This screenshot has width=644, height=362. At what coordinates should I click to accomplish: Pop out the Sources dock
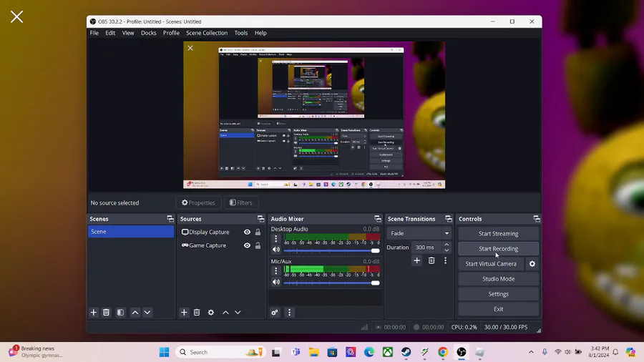tap(260, 219)
